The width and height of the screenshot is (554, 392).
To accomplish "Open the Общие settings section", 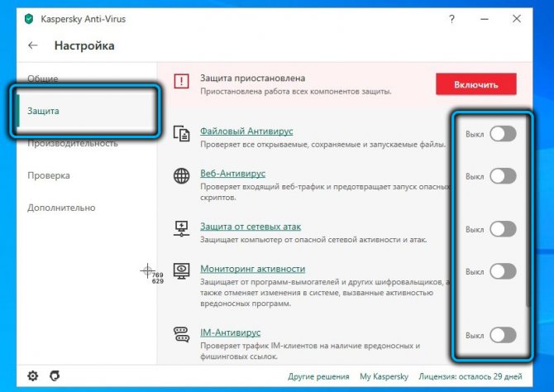I will (x=43, y=79).
